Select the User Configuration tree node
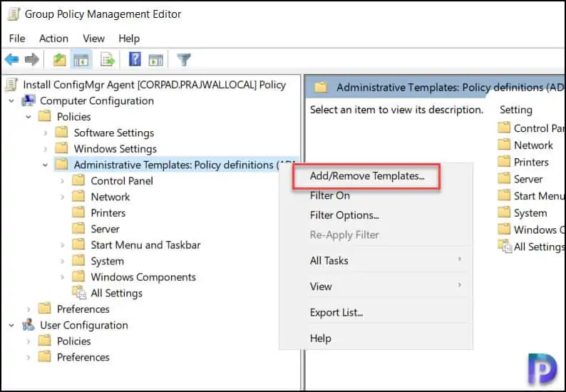 click(x=83, y=325)
